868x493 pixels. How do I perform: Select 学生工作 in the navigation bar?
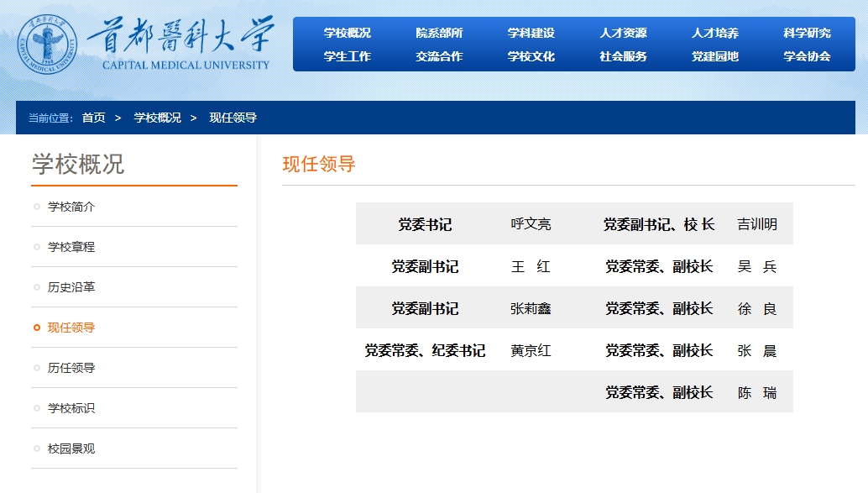347,56
